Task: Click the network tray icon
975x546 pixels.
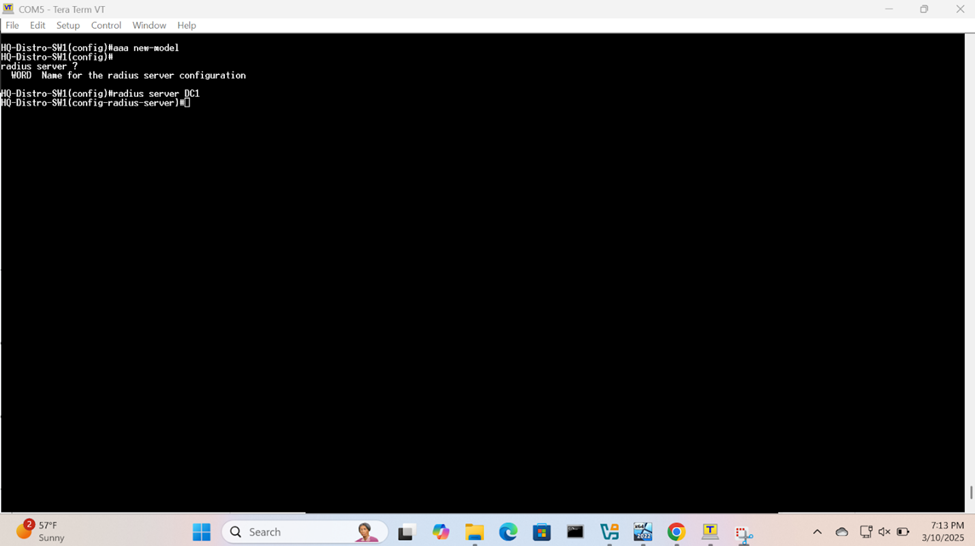Action: tap(866, 532)
